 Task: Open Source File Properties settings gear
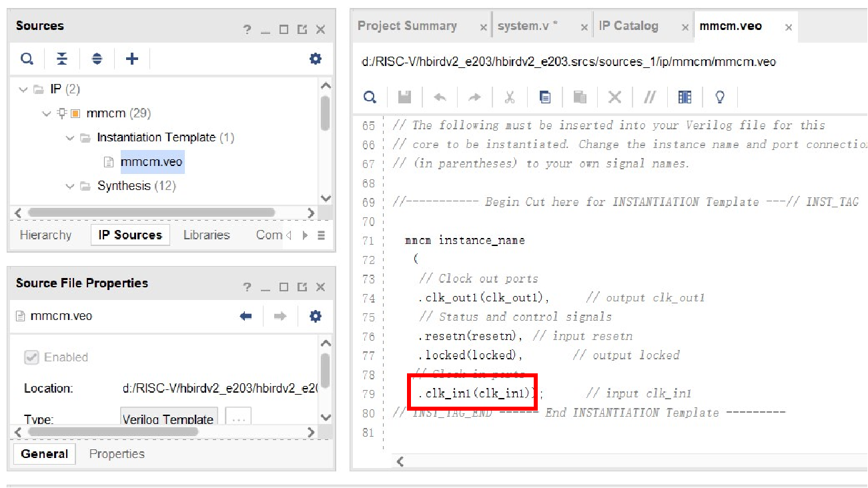point(316,316)
